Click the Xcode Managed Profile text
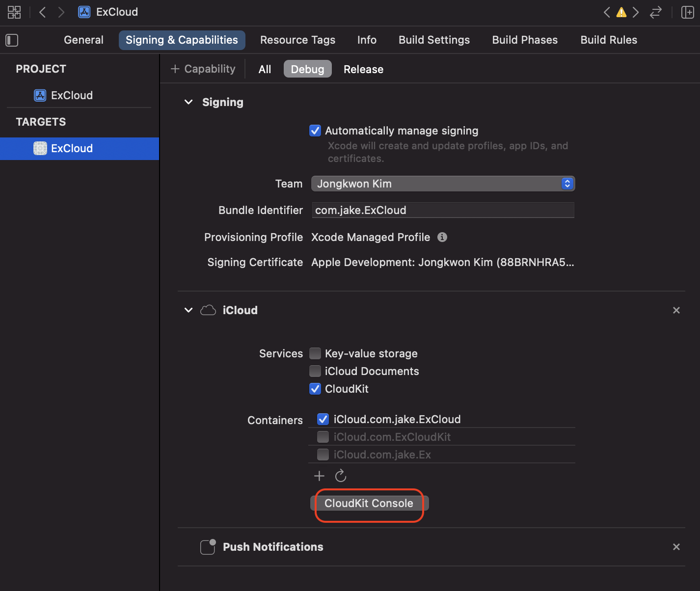 tap(371, 238)
